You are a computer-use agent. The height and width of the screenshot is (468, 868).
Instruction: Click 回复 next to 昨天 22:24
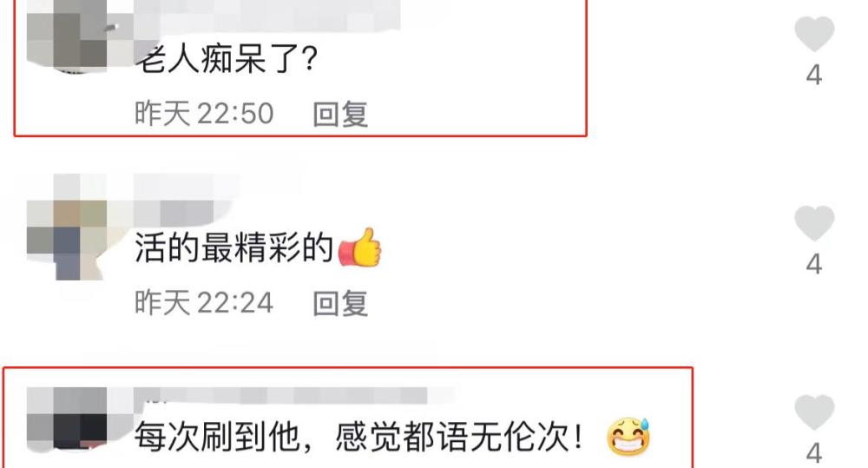pyautogui.click(x=340, y=304)
